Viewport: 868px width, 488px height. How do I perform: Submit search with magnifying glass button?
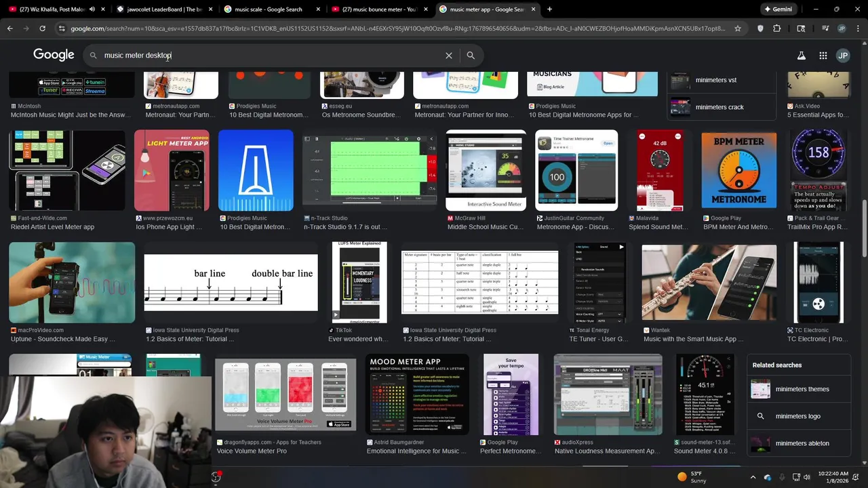point(471,56)
